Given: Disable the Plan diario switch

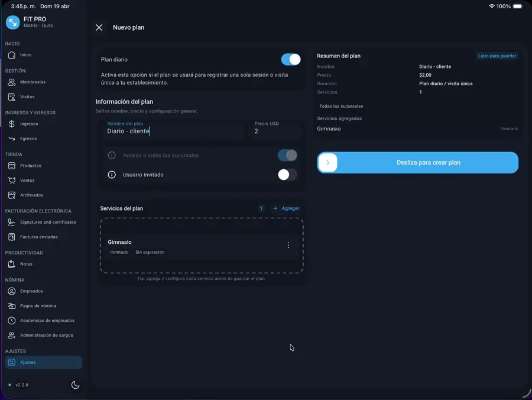Looking at the screenshot, I should [x=290, y=59].
